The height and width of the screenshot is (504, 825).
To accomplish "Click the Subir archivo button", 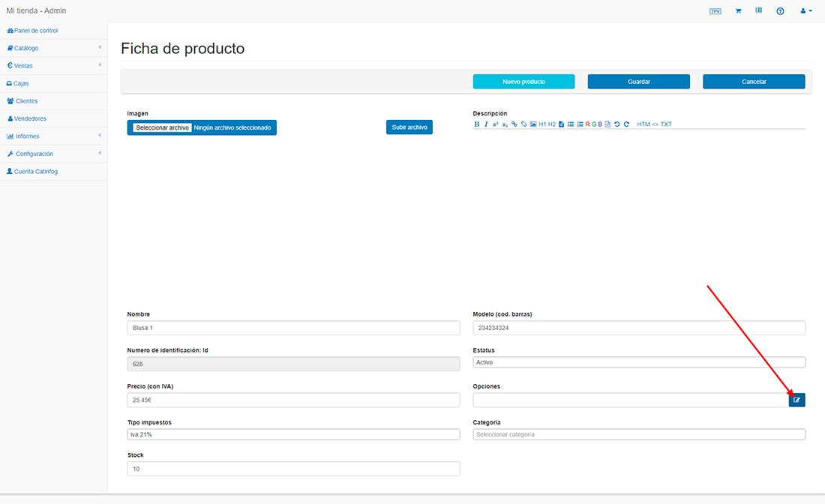I will coord(409,127).
